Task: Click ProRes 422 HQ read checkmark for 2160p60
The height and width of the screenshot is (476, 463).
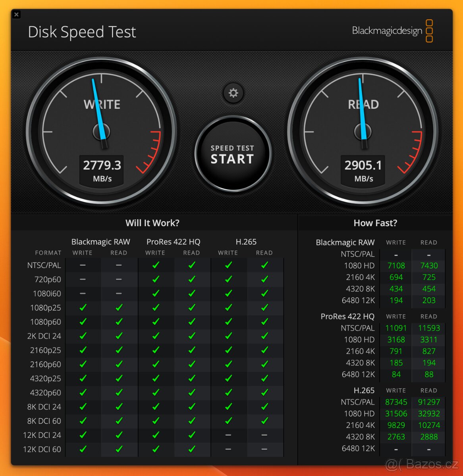Action: 192,364
